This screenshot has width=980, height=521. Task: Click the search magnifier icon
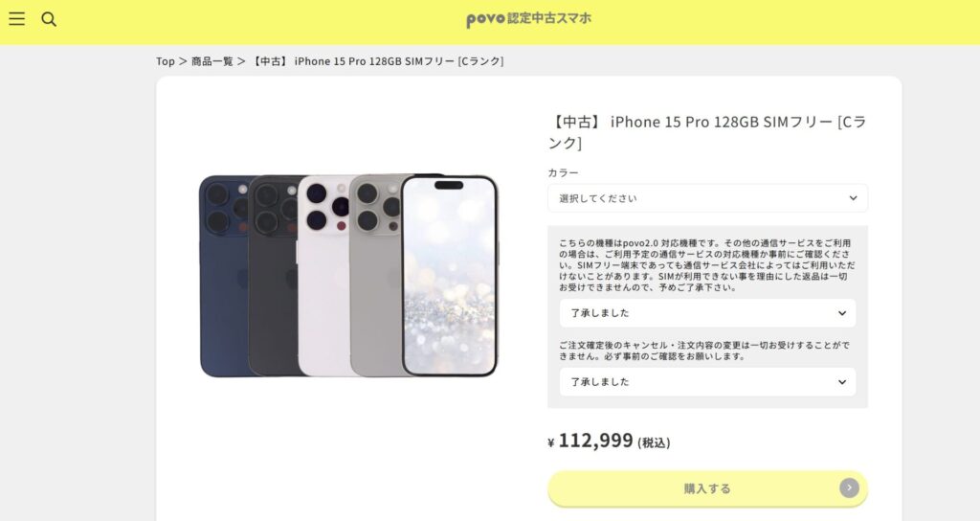coord(49,19)
